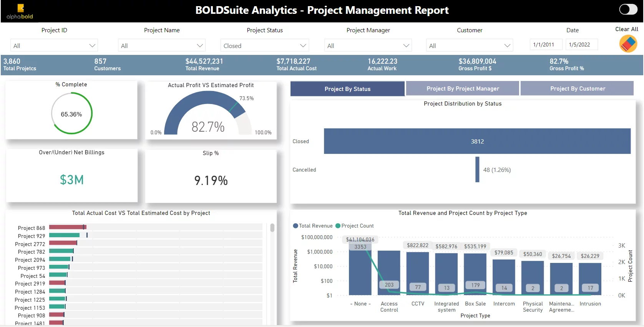Click the 3,860 Total Projects KPI
The width and height of the screenshot is (644, 327).
[x=20, y=64]
